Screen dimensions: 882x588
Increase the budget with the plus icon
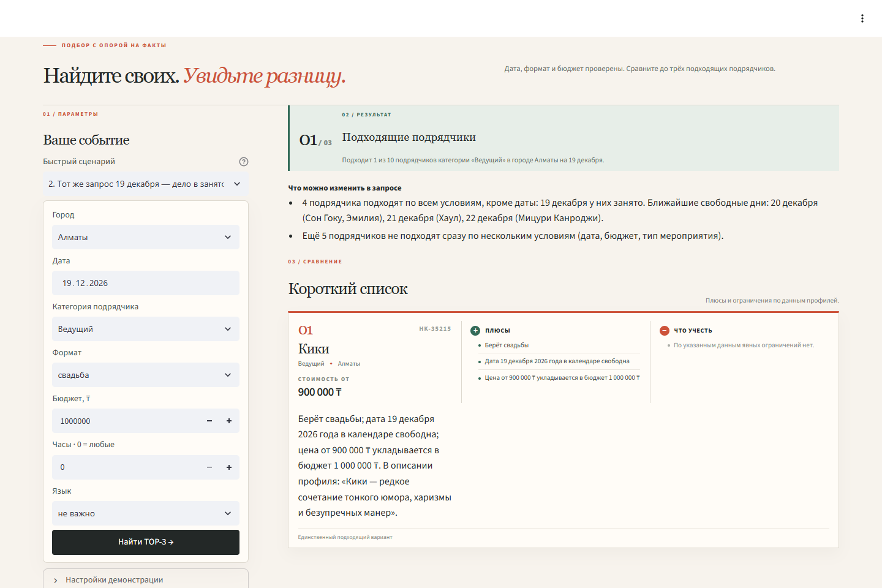[229, 421]
